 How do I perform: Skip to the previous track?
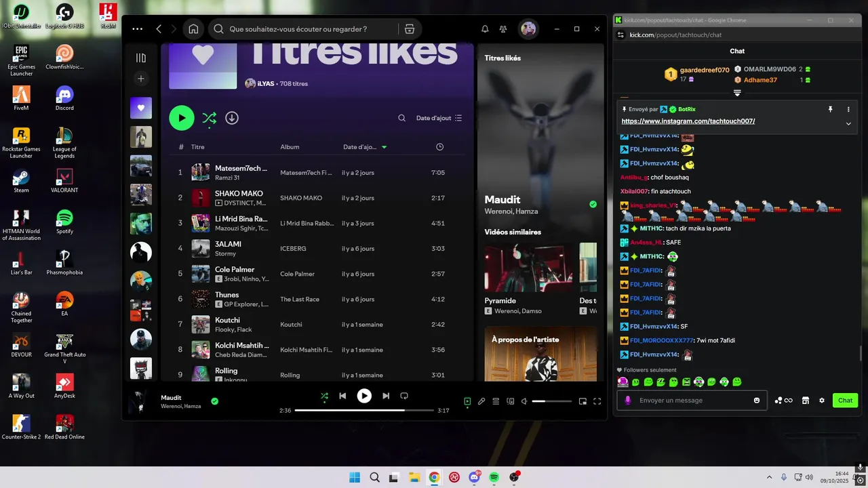click(x=342, y=396)
